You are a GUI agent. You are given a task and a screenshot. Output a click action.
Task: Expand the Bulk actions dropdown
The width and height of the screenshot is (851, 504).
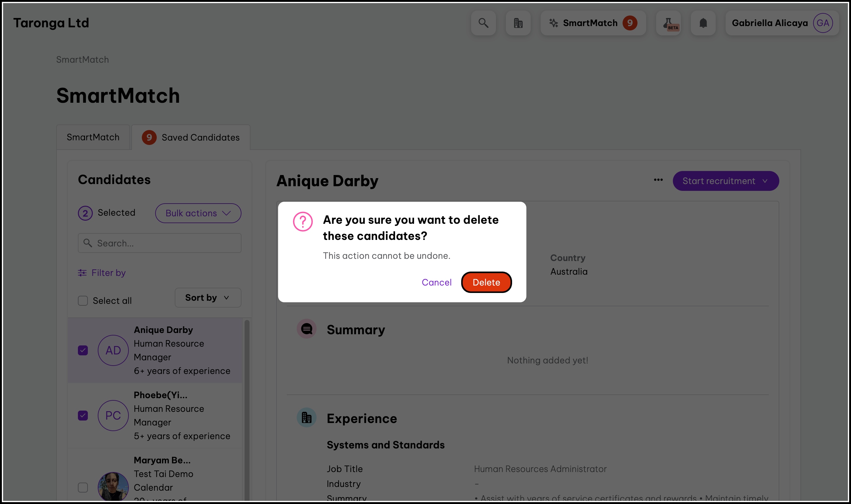(198, 213)
